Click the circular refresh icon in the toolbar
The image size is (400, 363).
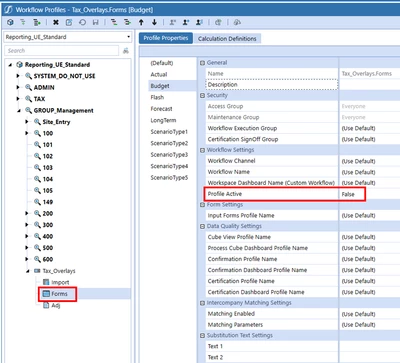coord(82,22)
